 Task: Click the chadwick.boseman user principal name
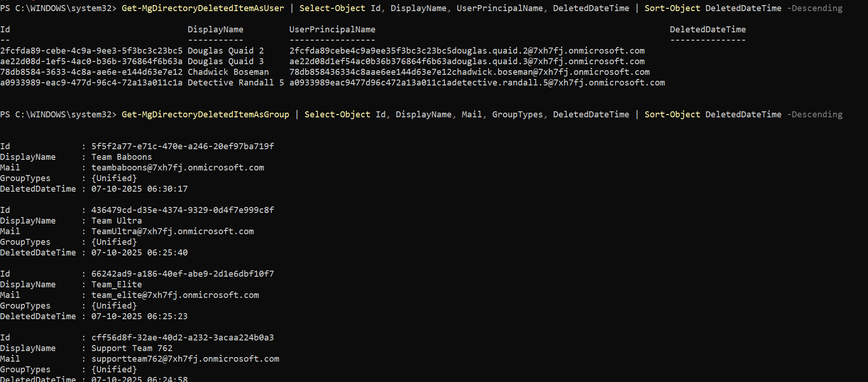469,72
